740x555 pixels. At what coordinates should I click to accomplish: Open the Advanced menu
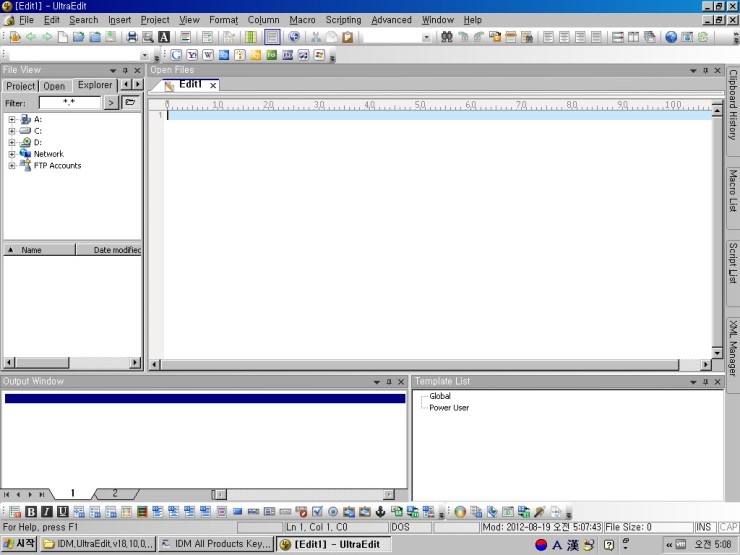coord(391,20)
